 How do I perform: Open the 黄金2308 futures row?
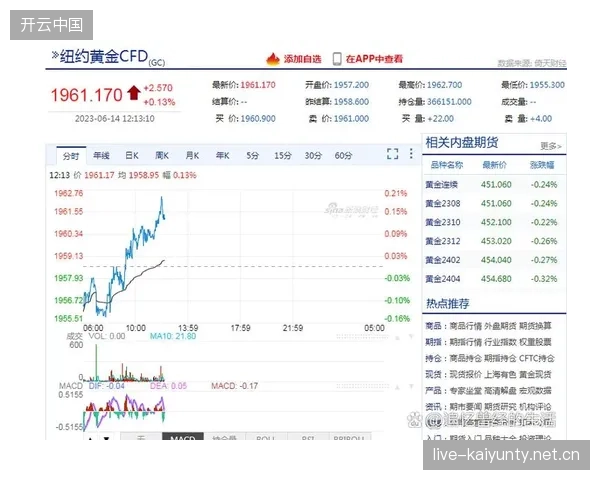494,203
